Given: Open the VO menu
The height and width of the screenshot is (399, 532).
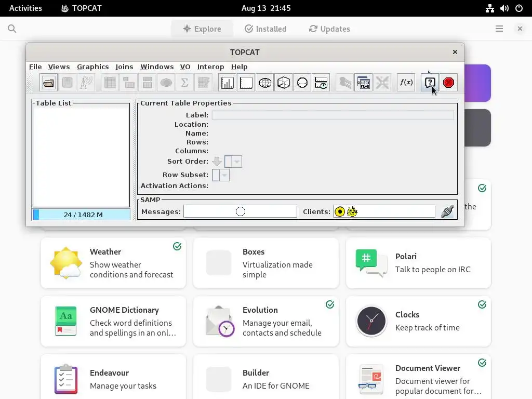Looking at the screenshot, I should tap(185, 67).
